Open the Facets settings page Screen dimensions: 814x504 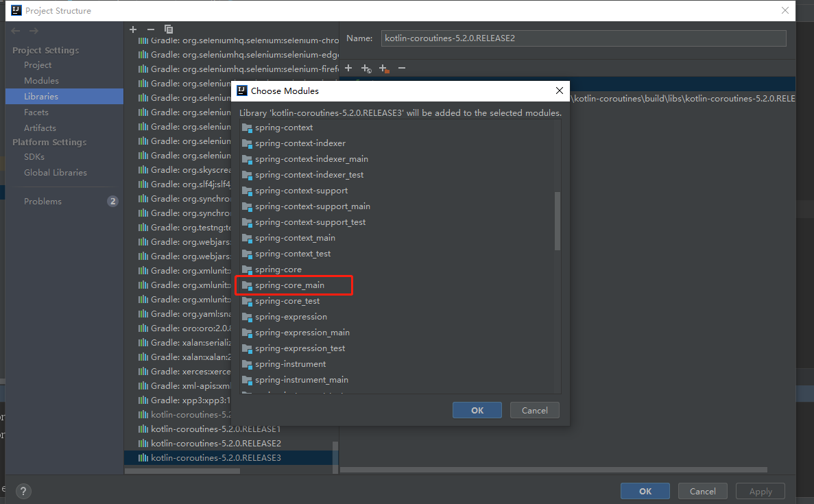click(36, 112)
